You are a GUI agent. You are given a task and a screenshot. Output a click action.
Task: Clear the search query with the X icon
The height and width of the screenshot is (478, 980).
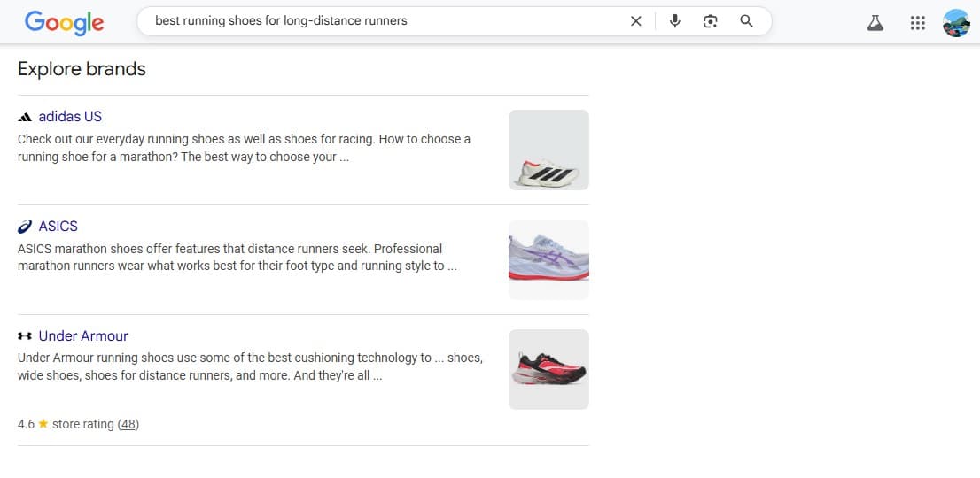[635, 21]
